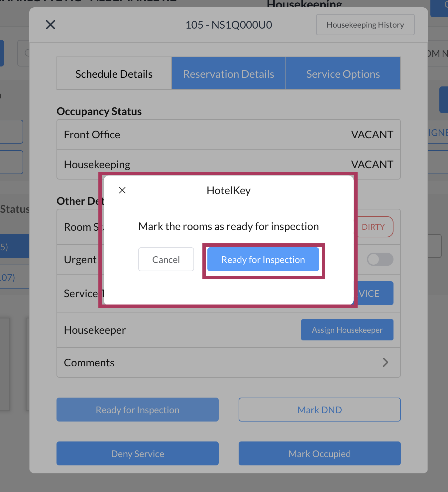Cancel the ready for inspection prompt
This screenshot has width=448, height=492.
166,259
